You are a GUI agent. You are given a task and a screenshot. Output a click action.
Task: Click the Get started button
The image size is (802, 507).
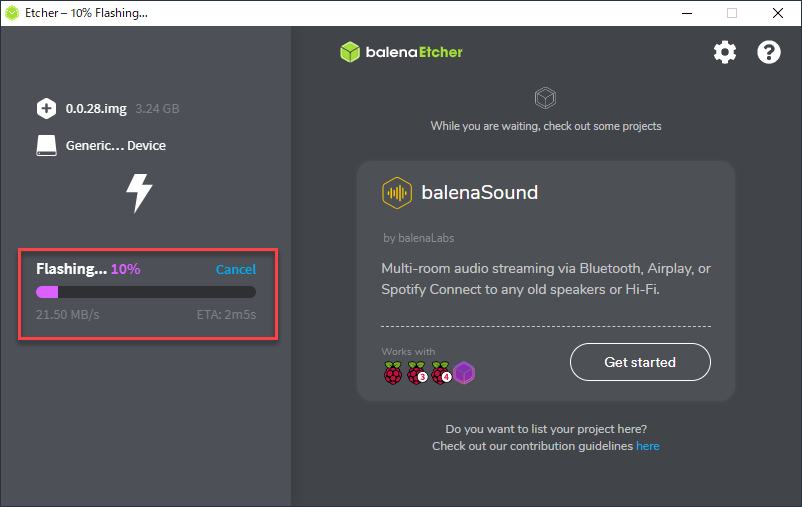click(640, 362)
